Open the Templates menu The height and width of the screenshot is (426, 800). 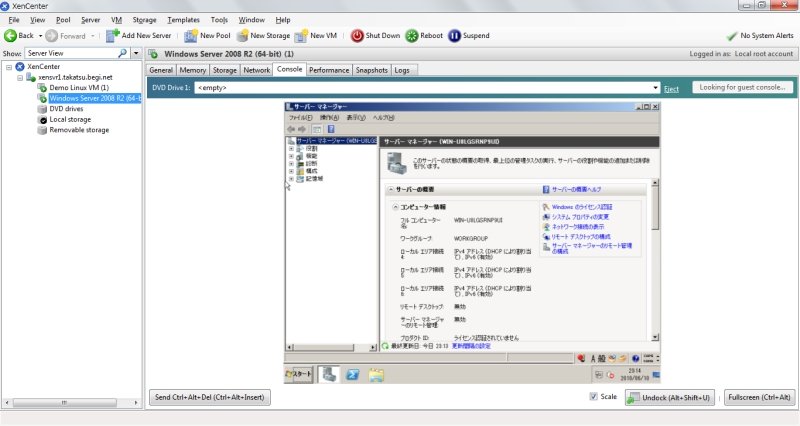pyautogui.click(x=183, y=20)
